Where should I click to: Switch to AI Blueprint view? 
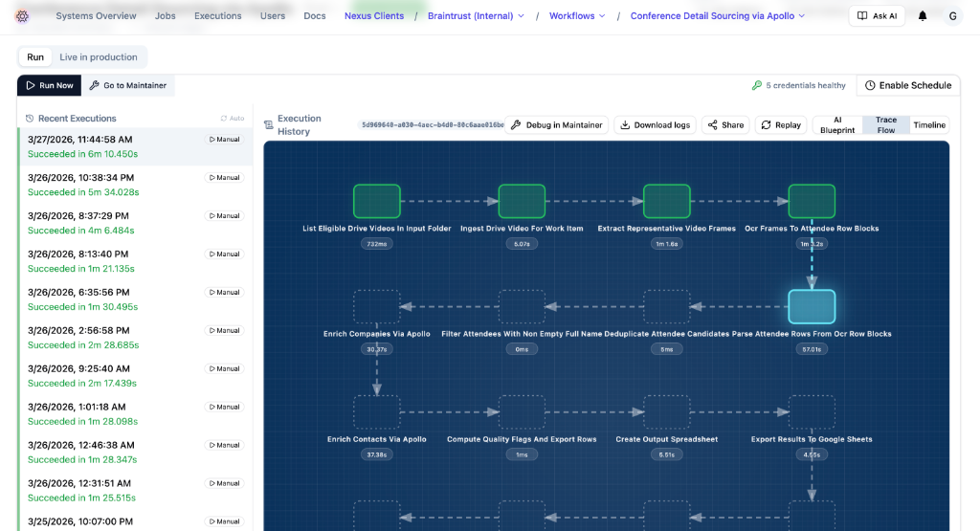(837, 125)
